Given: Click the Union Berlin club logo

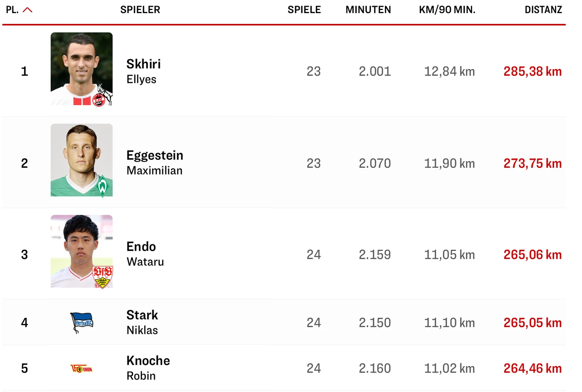Looking at the screenshot, I should pos(82,369).
